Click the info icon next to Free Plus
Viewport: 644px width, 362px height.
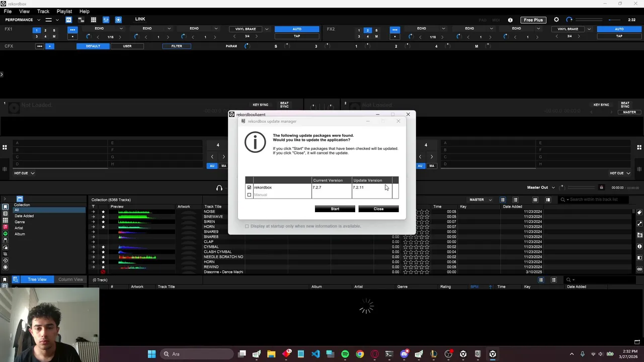(x=510, y=20)
